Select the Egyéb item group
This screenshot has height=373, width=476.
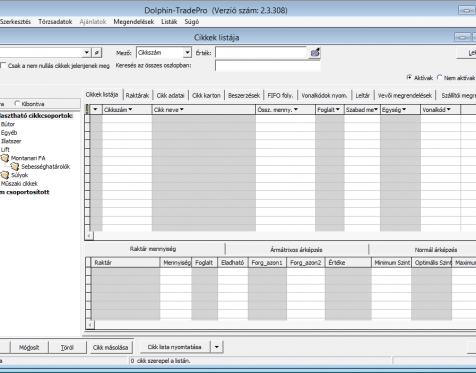click(9, 133)
